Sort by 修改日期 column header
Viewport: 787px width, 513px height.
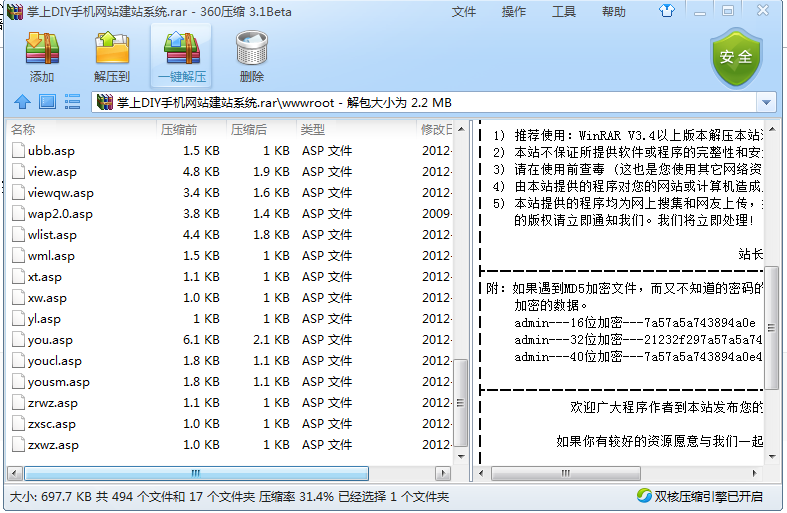(x=435, y=130)
